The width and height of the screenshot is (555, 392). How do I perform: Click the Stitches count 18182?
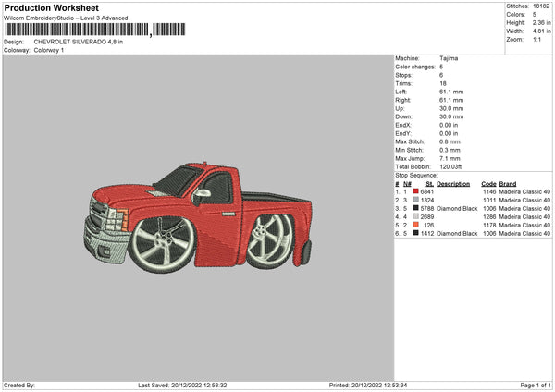click(x=542, y=7)
